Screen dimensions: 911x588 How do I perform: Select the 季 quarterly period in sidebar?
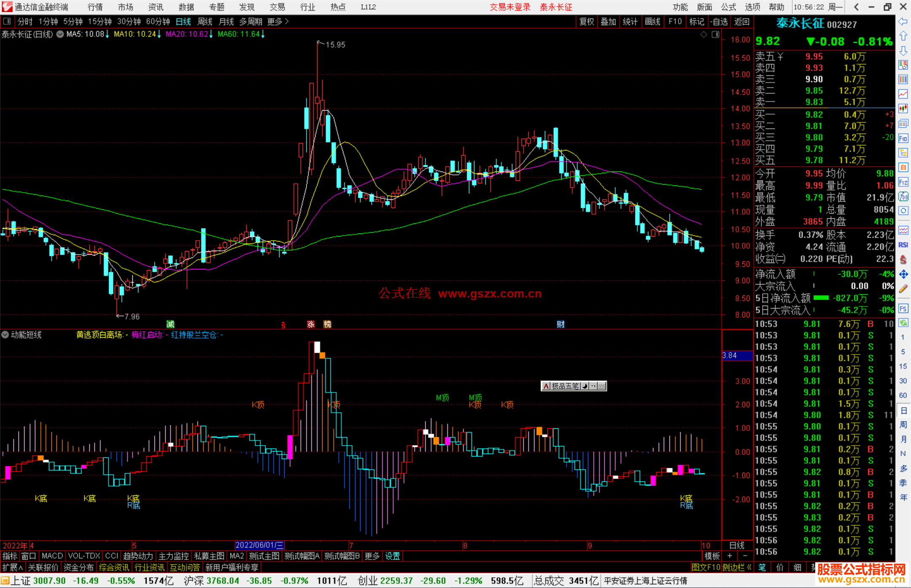(903, 483)
